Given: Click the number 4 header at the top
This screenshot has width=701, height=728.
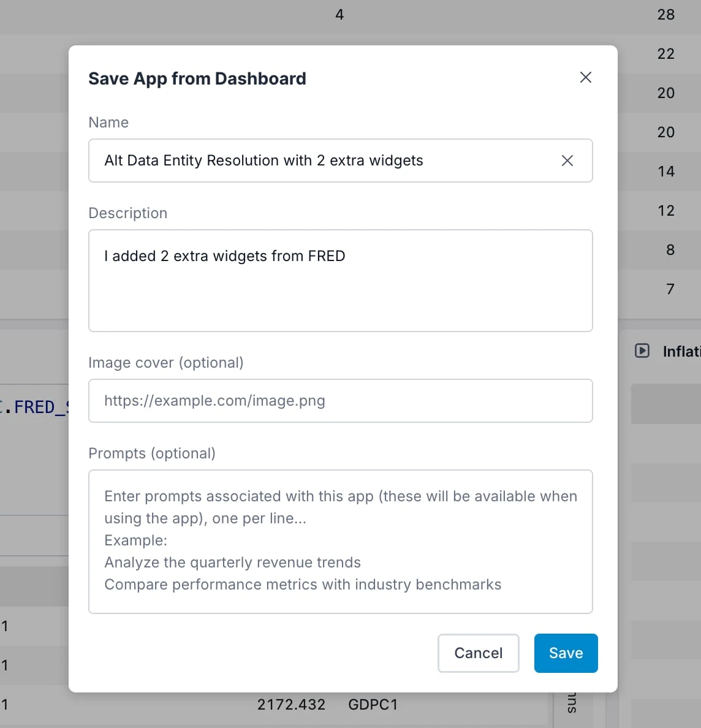Looking at the screenshot, I should click(x=339, y=15).
